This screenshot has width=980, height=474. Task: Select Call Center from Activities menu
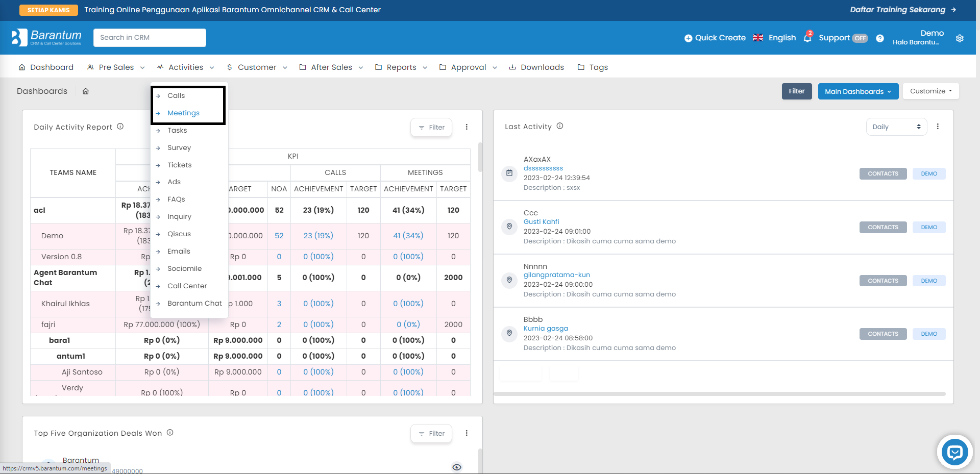[x=187, y=286]
